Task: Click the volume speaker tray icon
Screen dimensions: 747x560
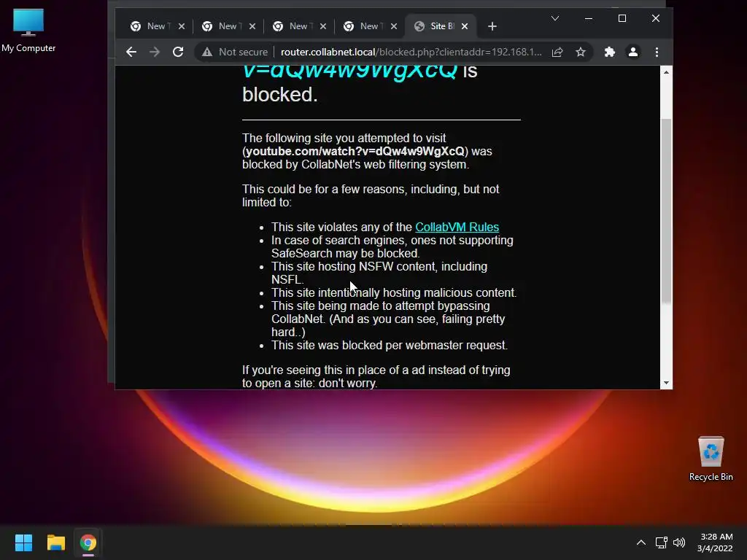Action: [x=679, y=542]
